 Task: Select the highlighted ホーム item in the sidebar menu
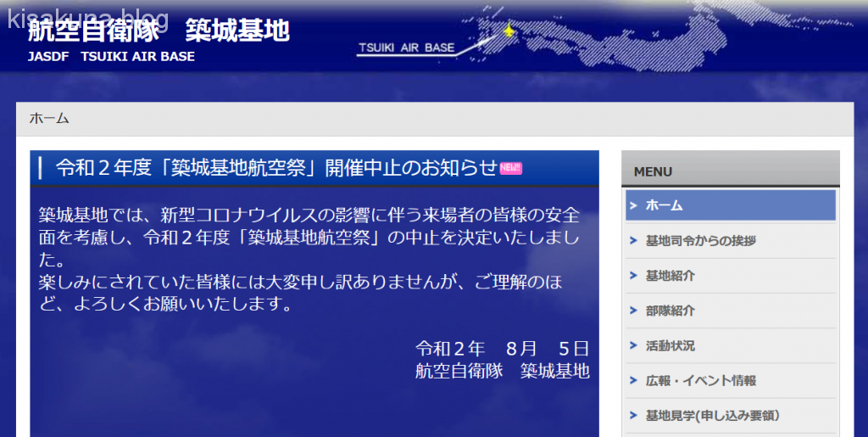664,204
